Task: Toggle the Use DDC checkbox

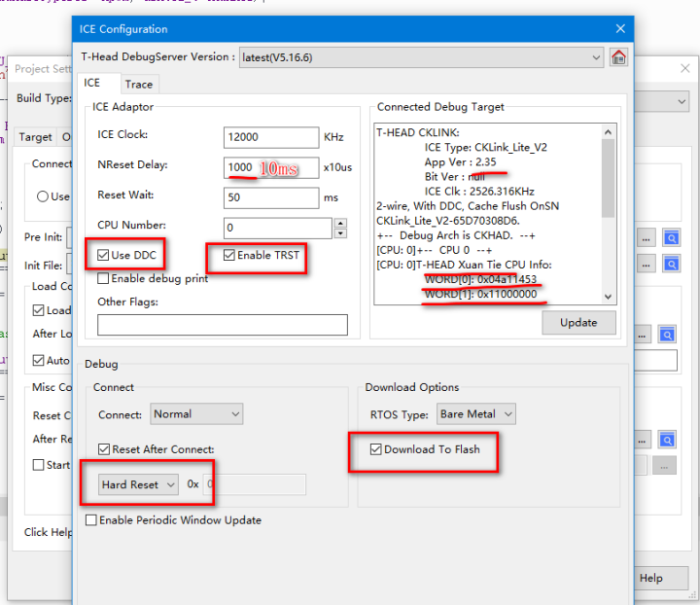Action: 104,255
